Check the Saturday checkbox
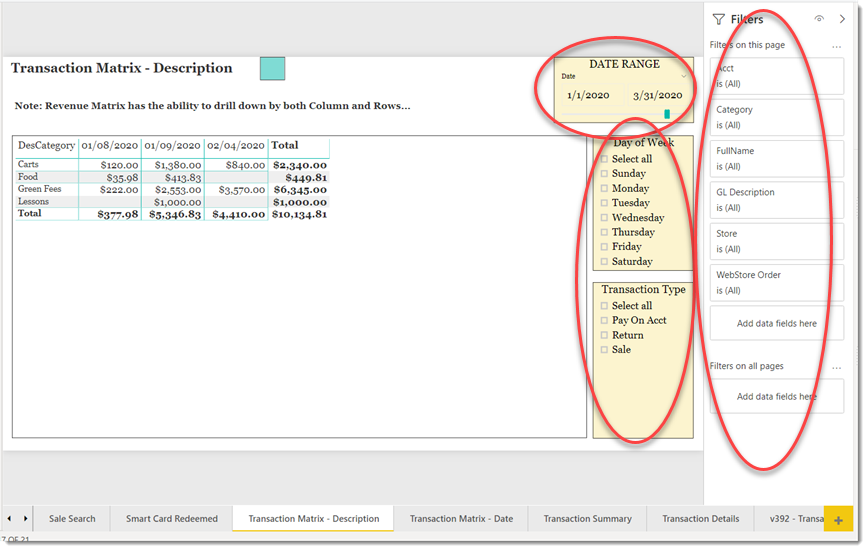The image size is (867, 550). tap(604, 261)
